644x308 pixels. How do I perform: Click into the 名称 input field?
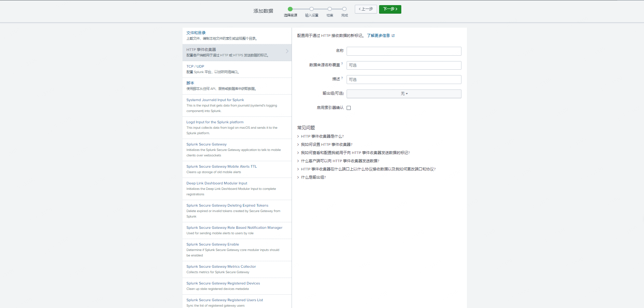404,51
